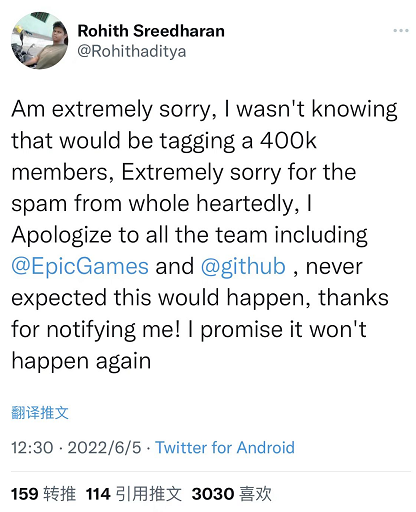
Task: Click 翻译推文 to translate the tweet
Action: (40, 413)
